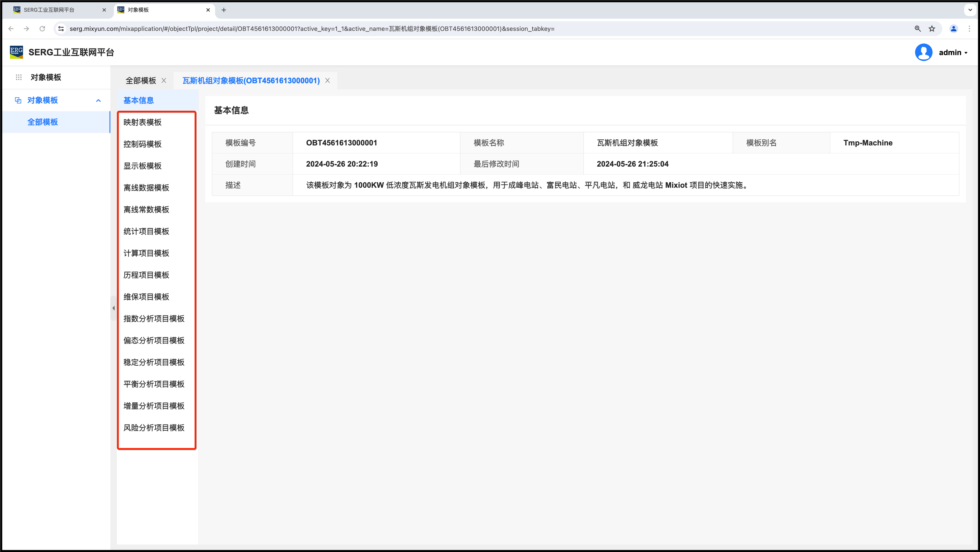Click 全部模板 in left sidebar

(42, 122)
